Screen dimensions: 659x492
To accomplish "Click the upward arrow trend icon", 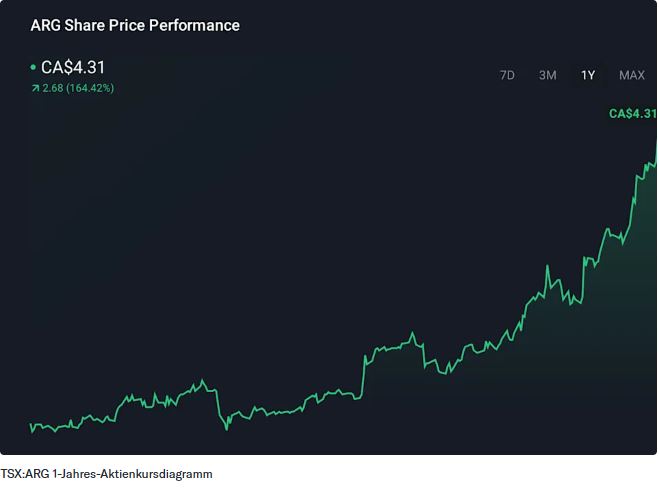I will 35,88.
